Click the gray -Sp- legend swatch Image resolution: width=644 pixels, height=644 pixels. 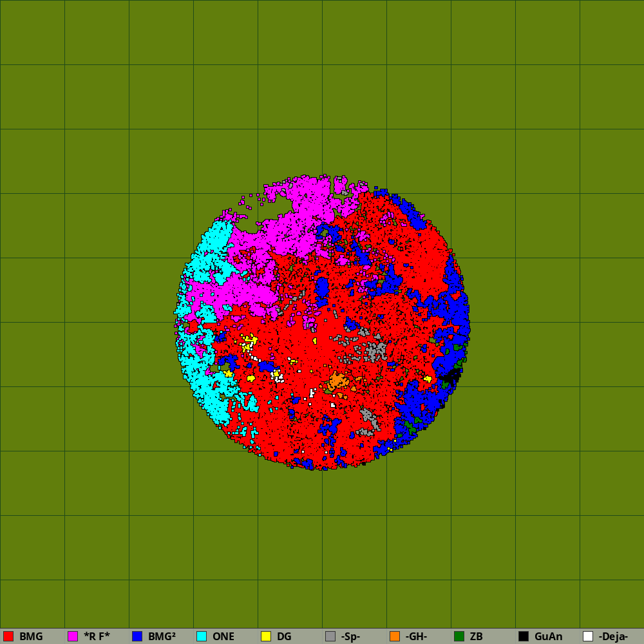[x=330, y=636]
